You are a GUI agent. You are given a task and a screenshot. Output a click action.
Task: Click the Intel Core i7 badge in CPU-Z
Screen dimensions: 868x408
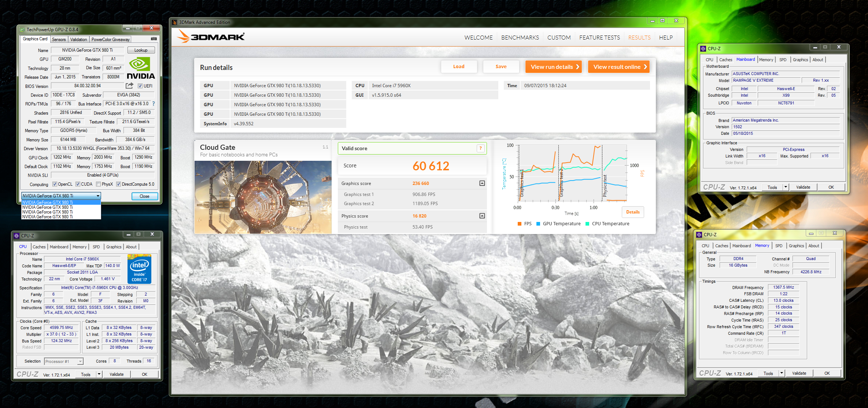(139, 269)
